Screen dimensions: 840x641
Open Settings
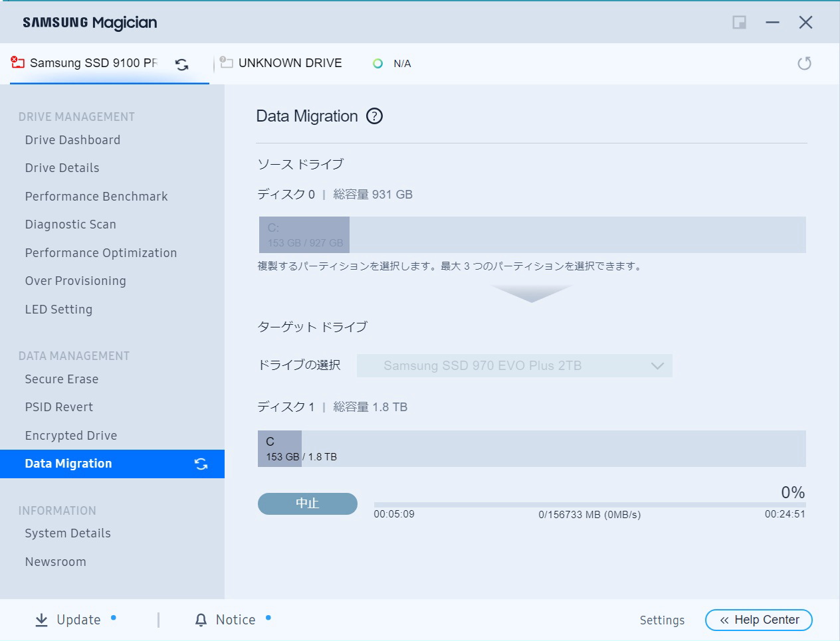662,620
